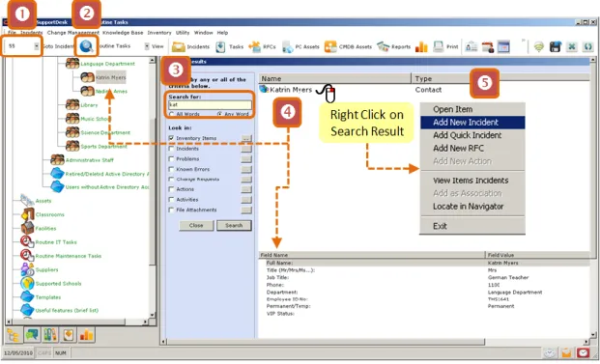Open CMDB Assets toolbar item

click(348, 46)
